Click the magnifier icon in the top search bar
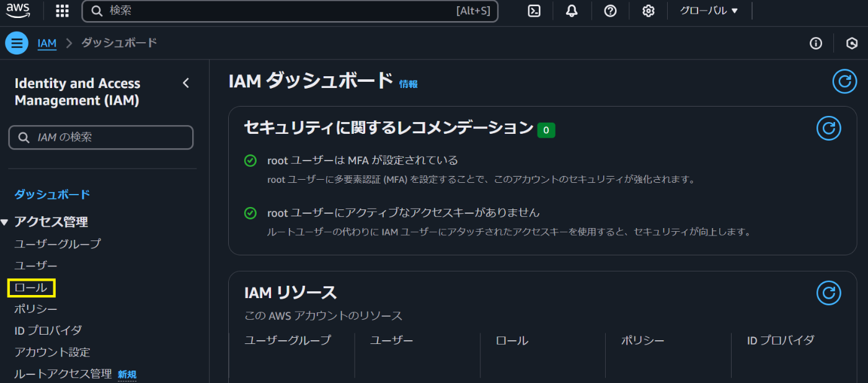The height and width of the screenshot is (383, 868). pyautogui.click(x=97, y=11)
